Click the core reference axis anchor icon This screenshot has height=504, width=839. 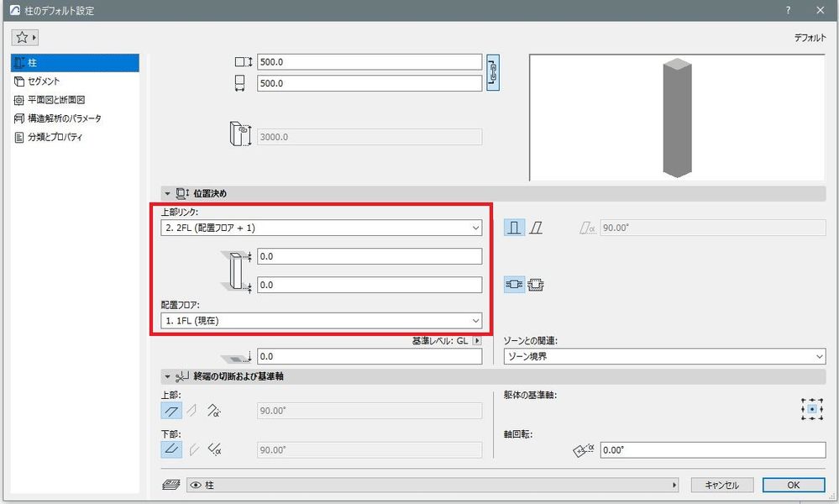pyautogui.click(x=812, y=409)
